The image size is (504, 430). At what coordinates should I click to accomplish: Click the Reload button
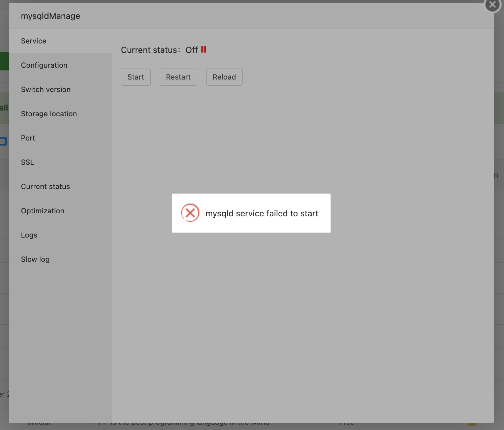click(x=224, y=77)
